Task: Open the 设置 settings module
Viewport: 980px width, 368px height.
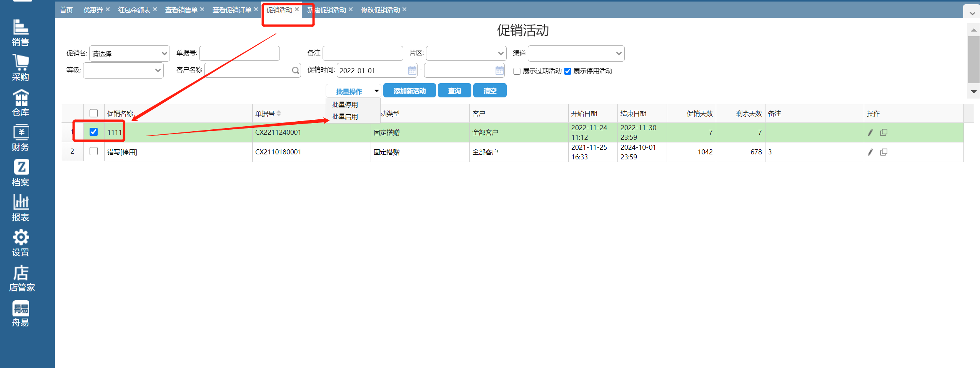Action: click(21, 243)
